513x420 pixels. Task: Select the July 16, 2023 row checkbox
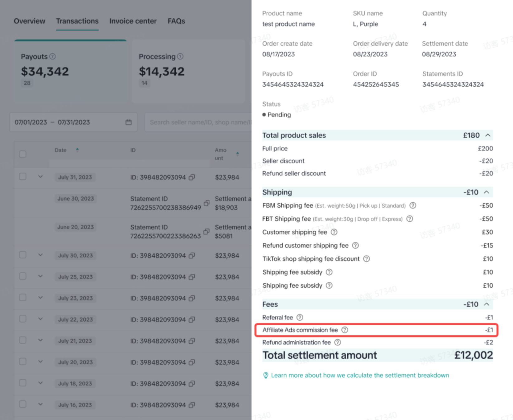pyautogui.click(x=23, y=404)
